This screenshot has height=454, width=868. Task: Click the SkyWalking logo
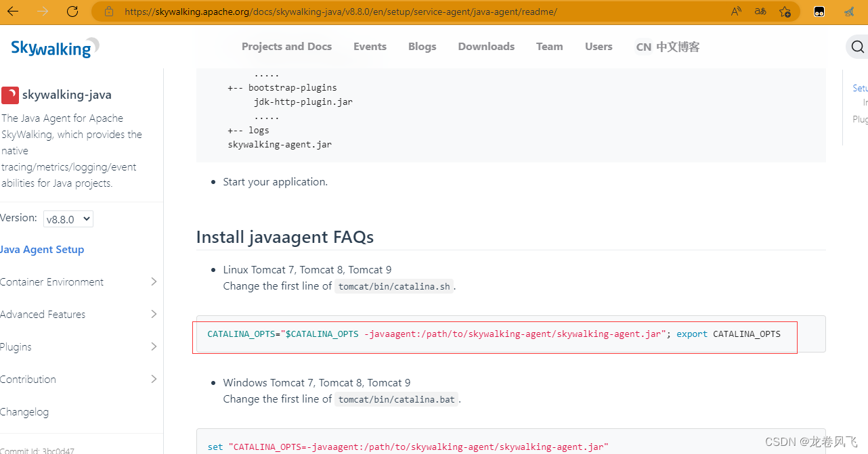tap(54, 47)
